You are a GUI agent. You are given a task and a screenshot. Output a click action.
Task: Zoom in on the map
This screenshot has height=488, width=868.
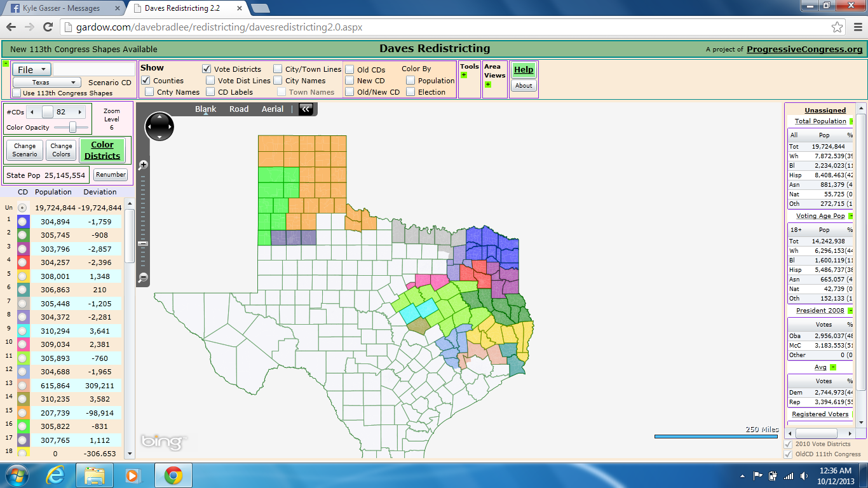143,165
